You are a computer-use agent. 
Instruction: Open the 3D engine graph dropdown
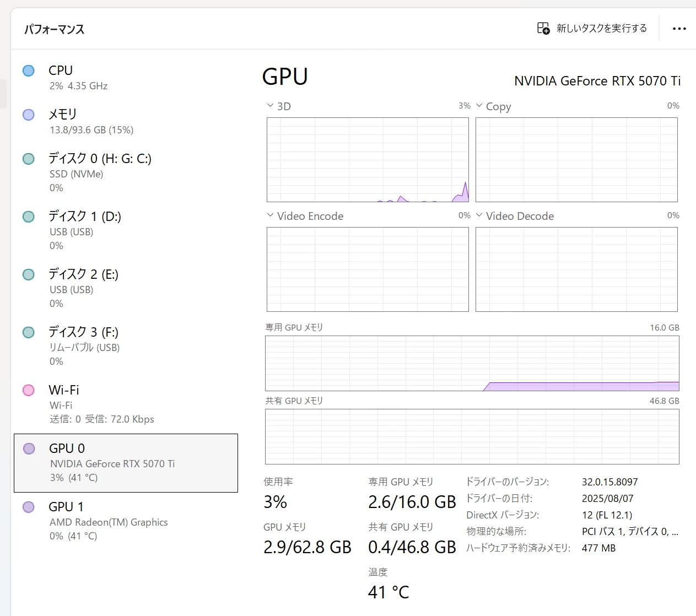[x=270, y=106]
